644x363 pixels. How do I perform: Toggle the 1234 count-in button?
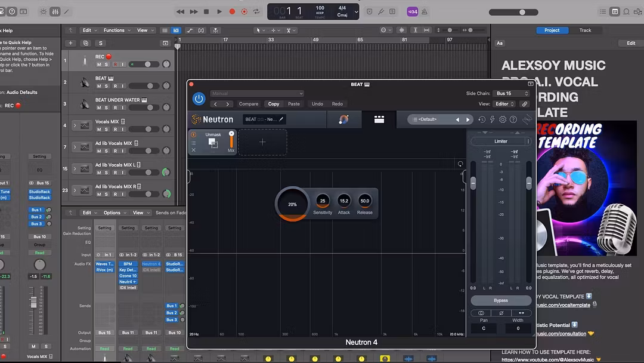click(413, 11)
